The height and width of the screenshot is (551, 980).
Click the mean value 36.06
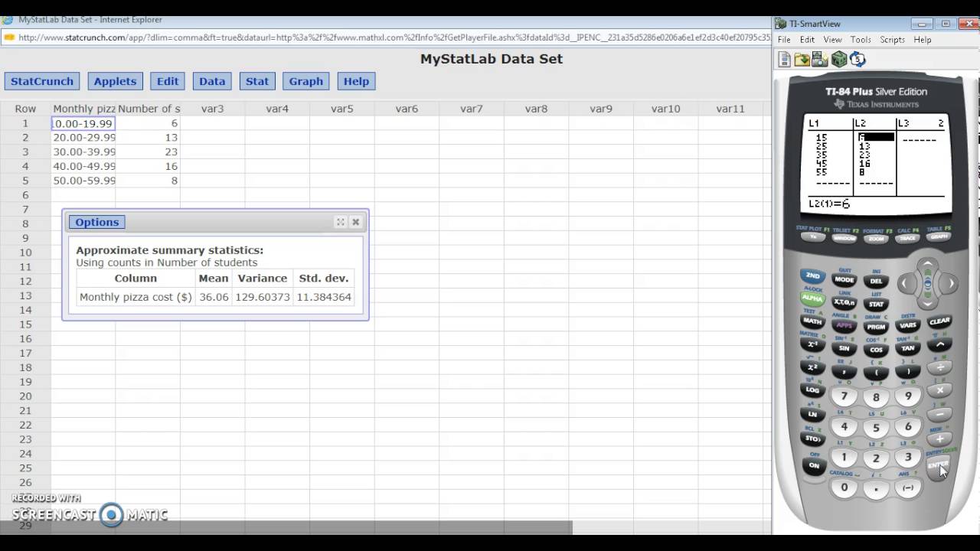click(x=214, y=297)
